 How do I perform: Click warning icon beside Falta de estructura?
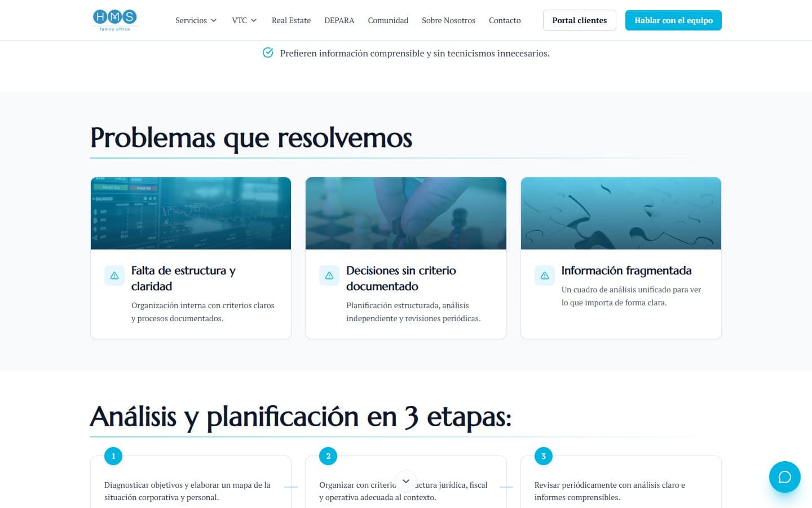114,275
